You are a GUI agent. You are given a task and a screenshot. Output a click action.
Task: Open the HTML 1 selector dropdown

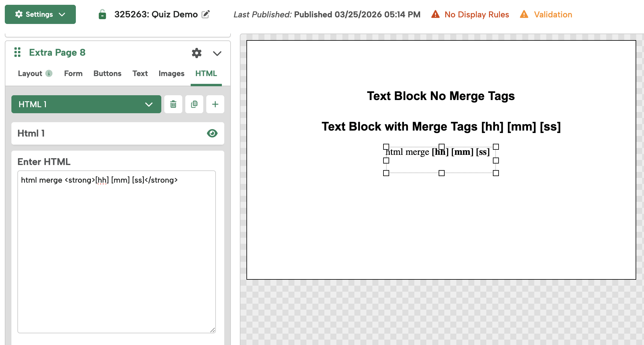[148, 104]
